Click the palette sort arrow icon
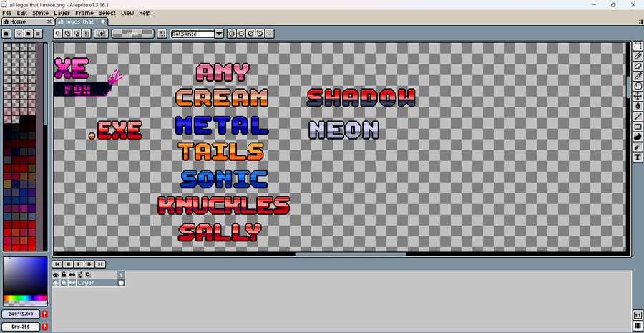This screenshot has width=644, height=333. [19, 33]
